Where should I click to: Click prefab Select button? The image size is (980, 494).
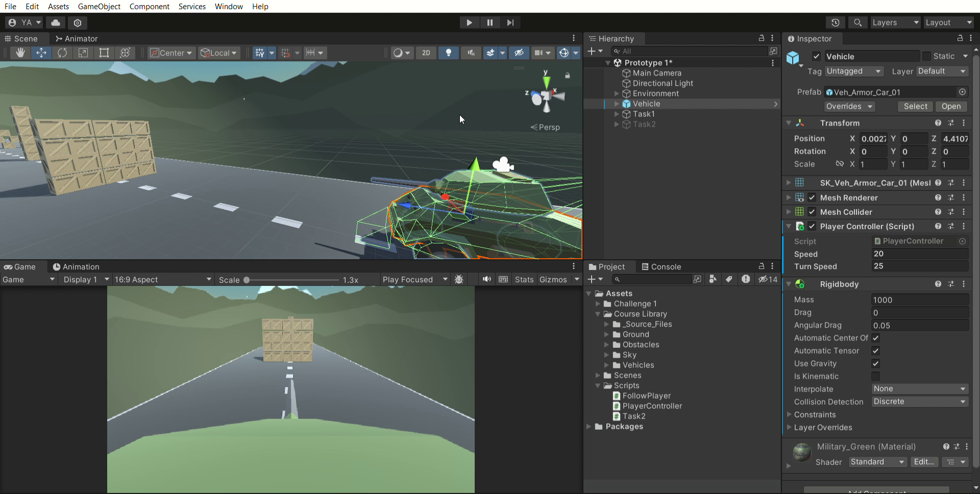(x=915, y=106)
